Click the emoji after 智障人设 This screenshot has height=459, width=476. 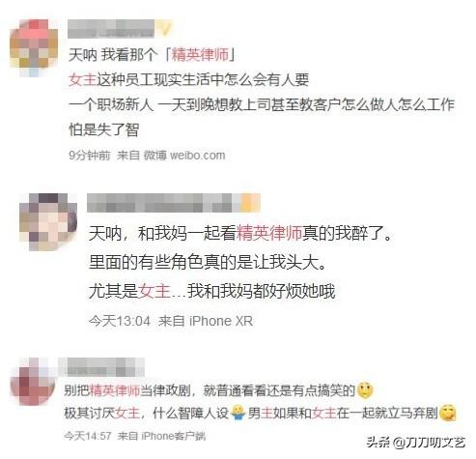pyautogui.click(x=238, y=413)
